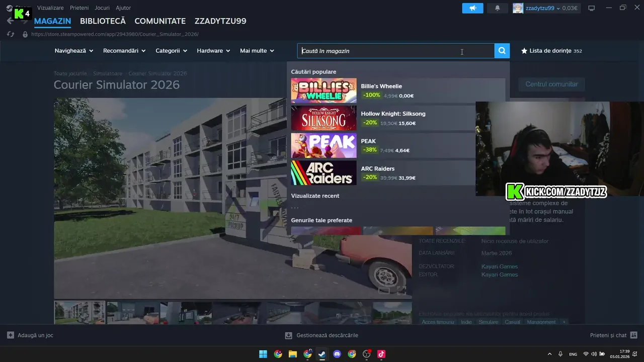Open File Explorer from taskbar

[x=293, y=354]
